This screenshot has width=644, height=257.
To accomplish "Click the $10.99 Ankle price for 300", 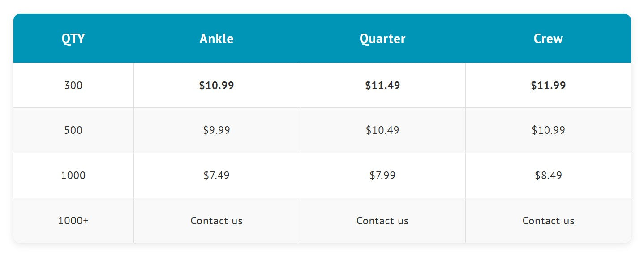I will coord(216,85).
